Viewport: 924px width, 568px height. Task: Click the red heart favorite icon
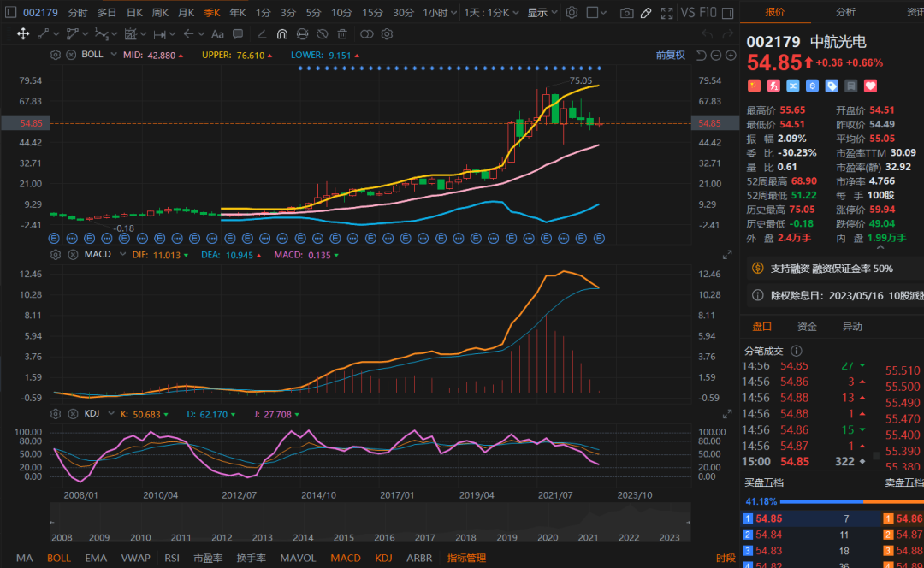click(870, 86)
